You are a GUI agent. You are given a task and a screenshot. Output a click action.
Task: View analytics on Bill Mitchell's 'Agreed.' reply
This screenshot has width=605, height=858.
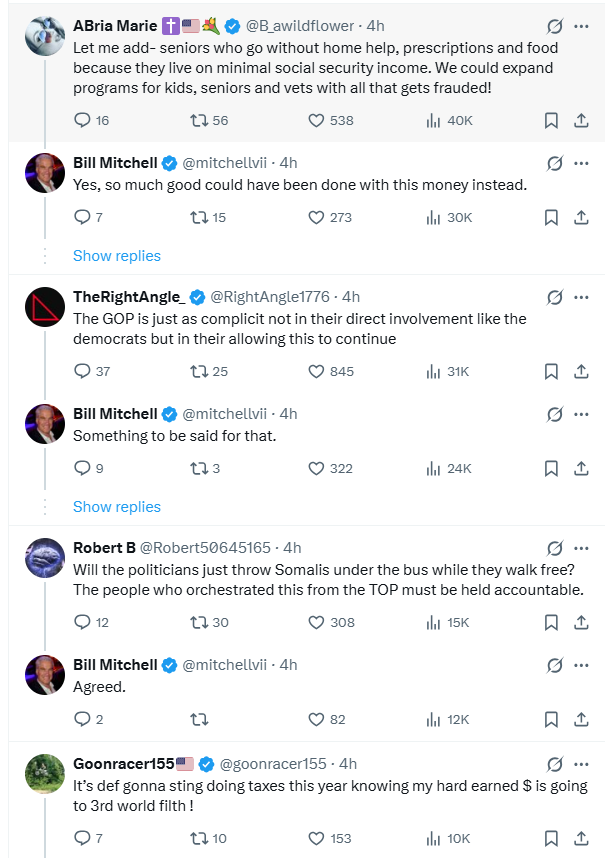pyautogui.click(x=434, y=719)
